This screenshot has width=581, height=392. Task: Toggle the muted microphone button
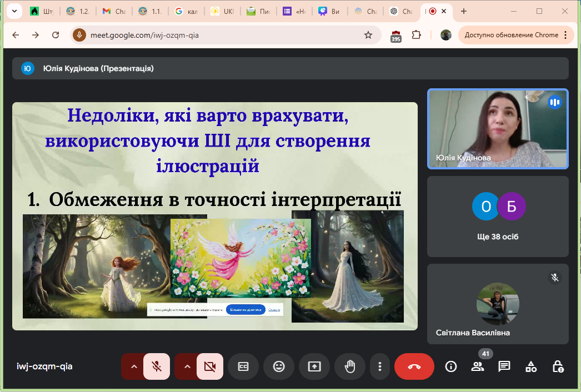tap(157, 366)
